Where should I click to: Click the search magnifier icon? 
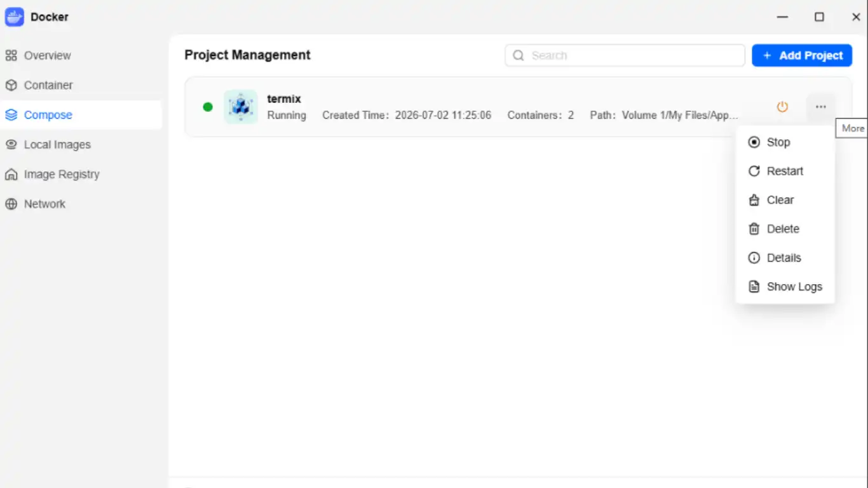click(x=519, y=55)
